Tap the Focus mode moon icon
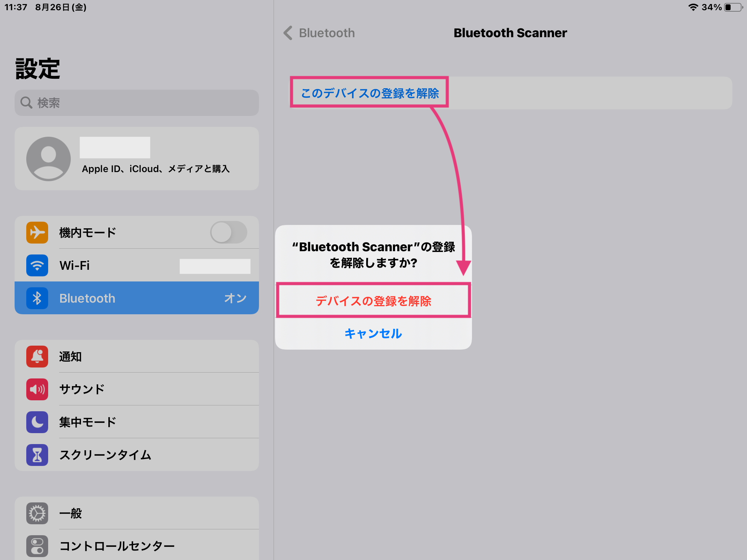The width and height of the screenshot is (747, 560). pos(37,422)
